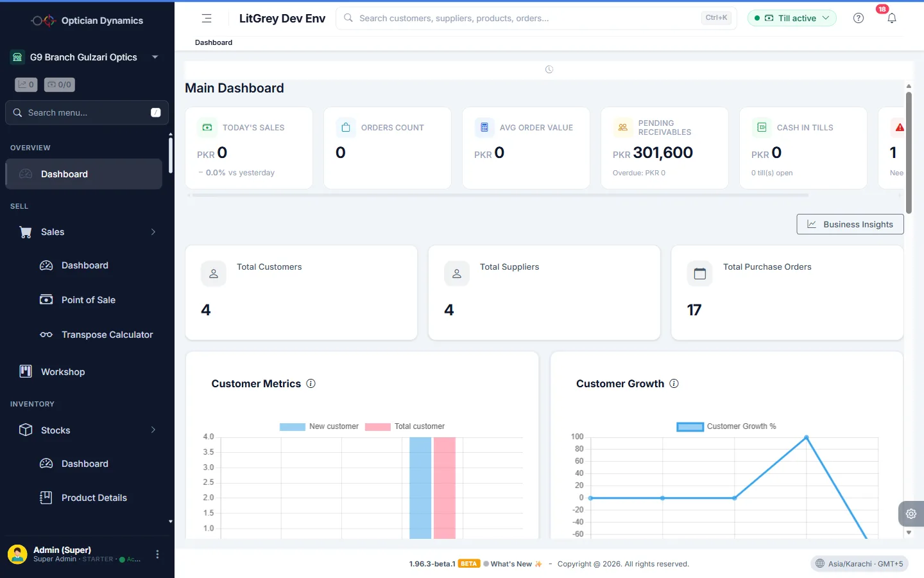Click the Pending Receivables people icon
This screenshot has width=924, height=578.
(623, 127)
